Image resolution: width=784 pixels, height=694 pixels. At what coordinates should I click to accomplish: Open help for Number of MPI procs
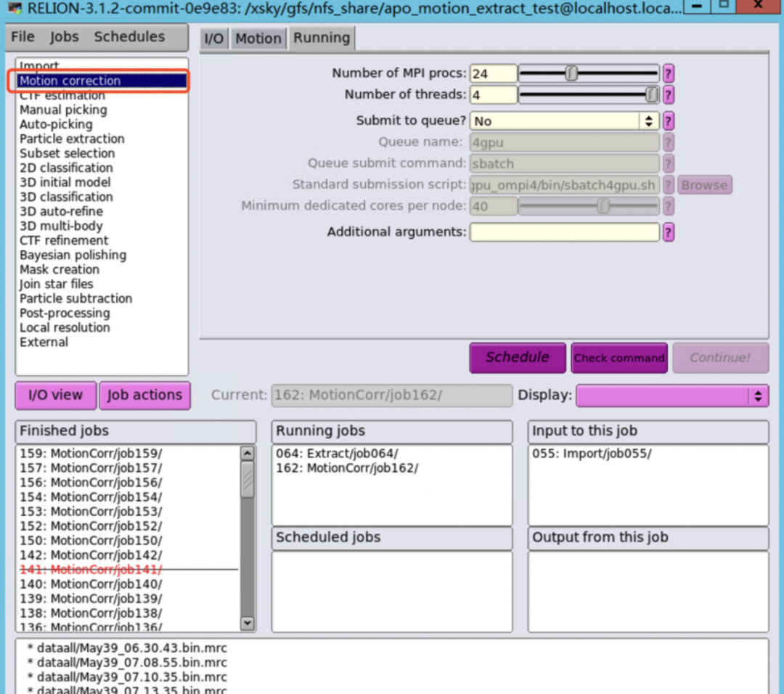pyautogui.click(x=668, y=73)
